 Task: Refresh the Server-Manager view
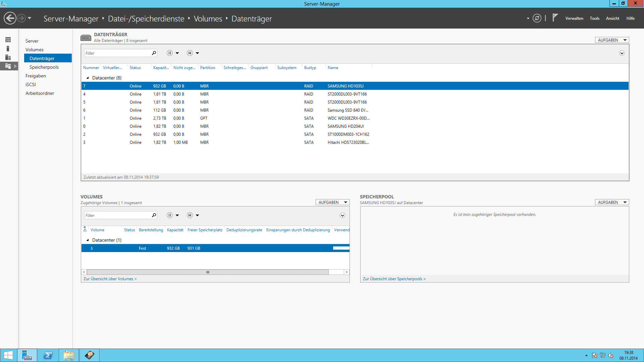coord(537,18)
